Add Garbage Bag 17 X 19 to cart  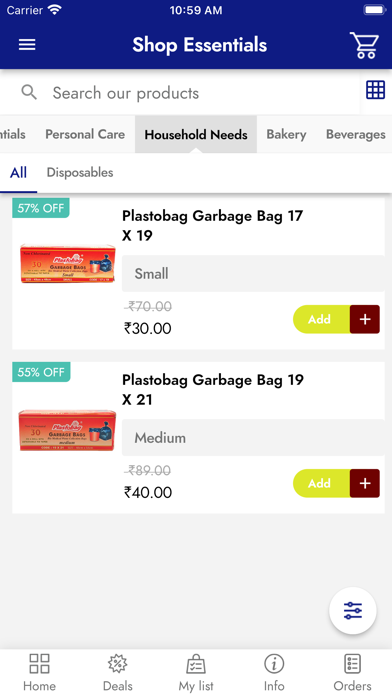coord(336,319)
